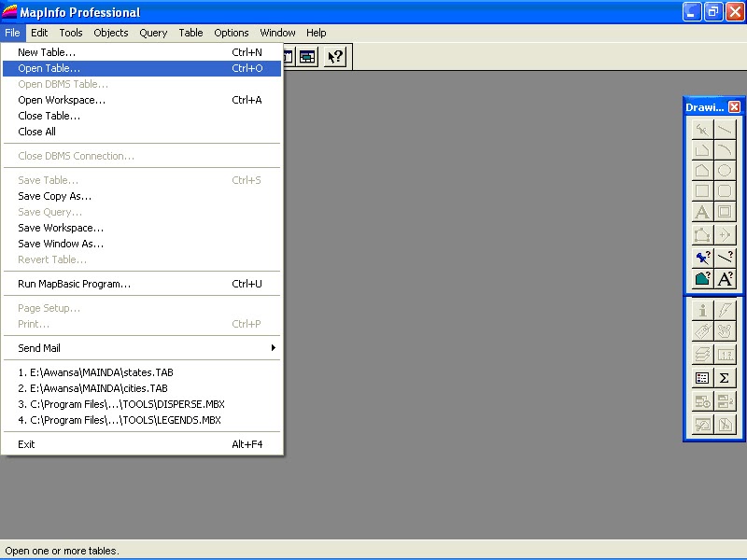Select the Text tool with letter A
Image resolution: width=747 pixels, height=560 pixels.
tap(702, 212)
